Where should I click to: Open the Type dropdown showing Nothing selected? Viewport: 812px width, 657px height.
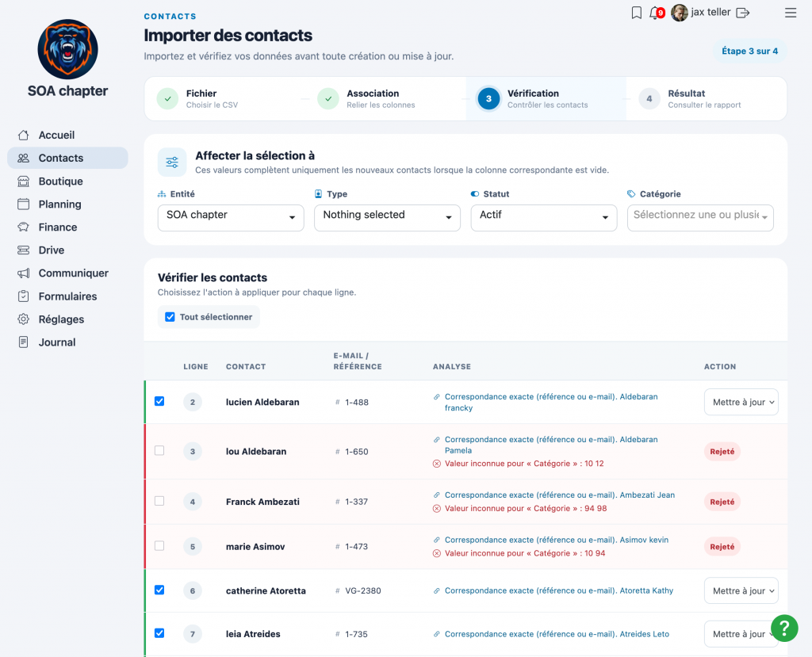point(387,217)
